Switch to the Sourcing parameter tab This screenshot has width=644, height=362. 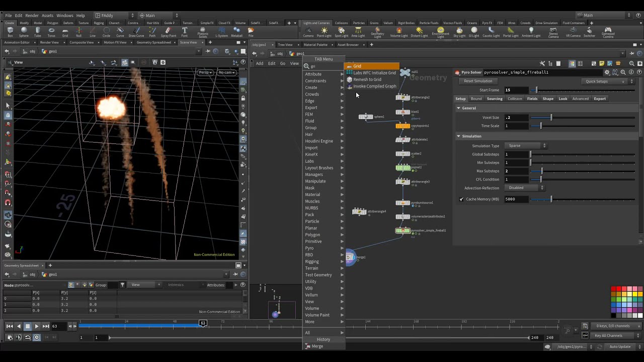[x=494, y=99]
